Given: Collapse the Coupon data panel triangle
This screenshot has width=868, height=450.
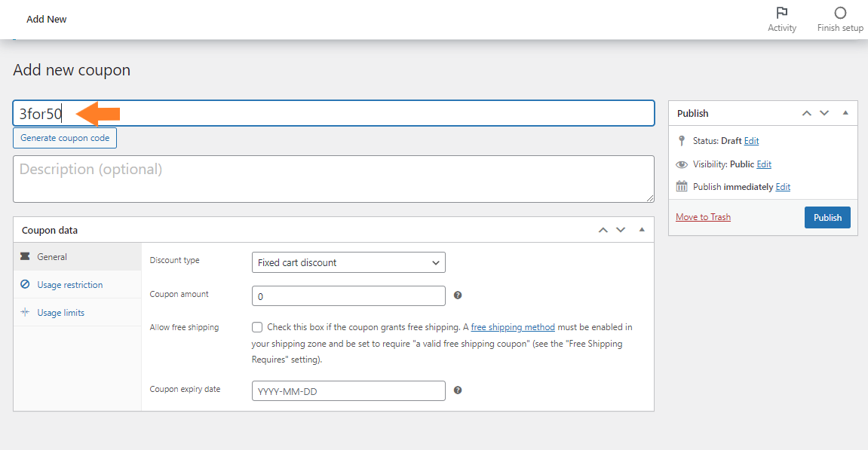Looking at the screenshot, I should [642, 229].
